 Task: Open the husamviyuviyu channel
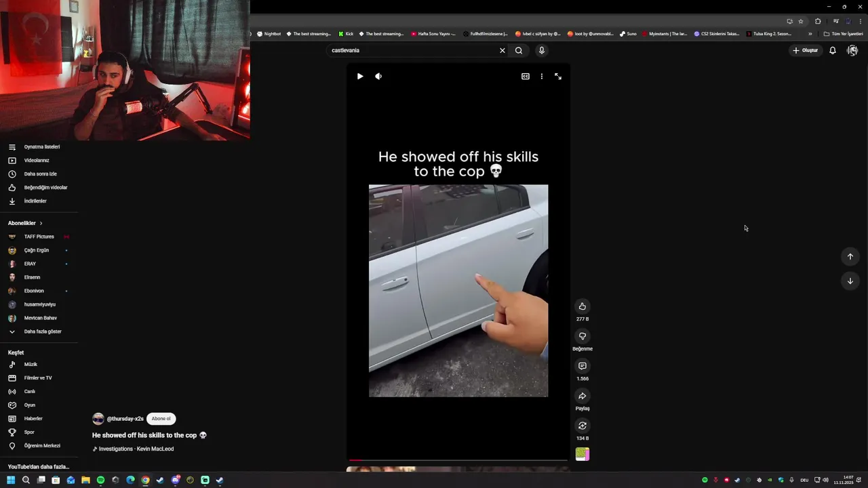(39, 304)
